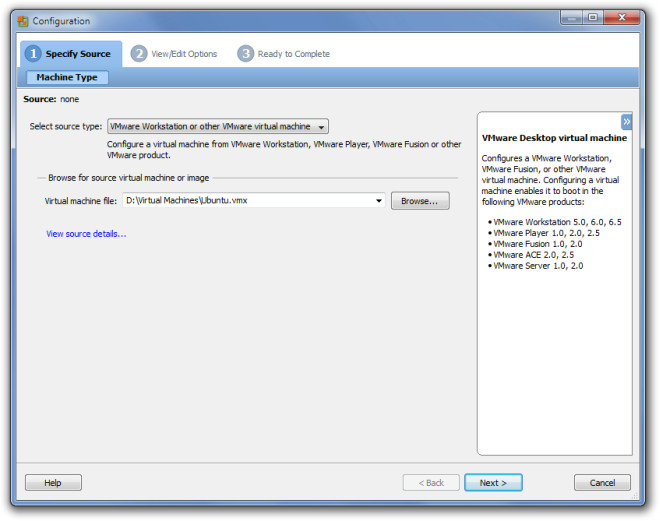Maximize the Configuration window
Image resolution: width=660 pixels, height=521 pixels.
click(593, 18)
